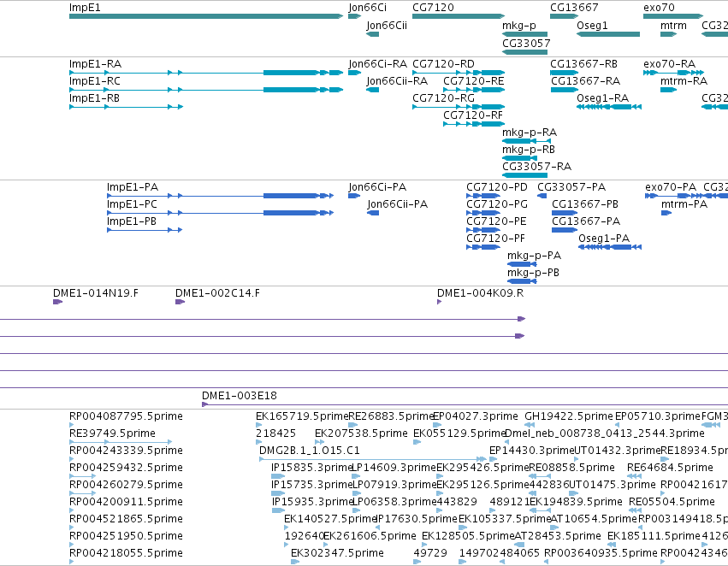This screenshot has width=728, height=566.
Task: Select the Jon66Cii gene feature
Action: 372,34
